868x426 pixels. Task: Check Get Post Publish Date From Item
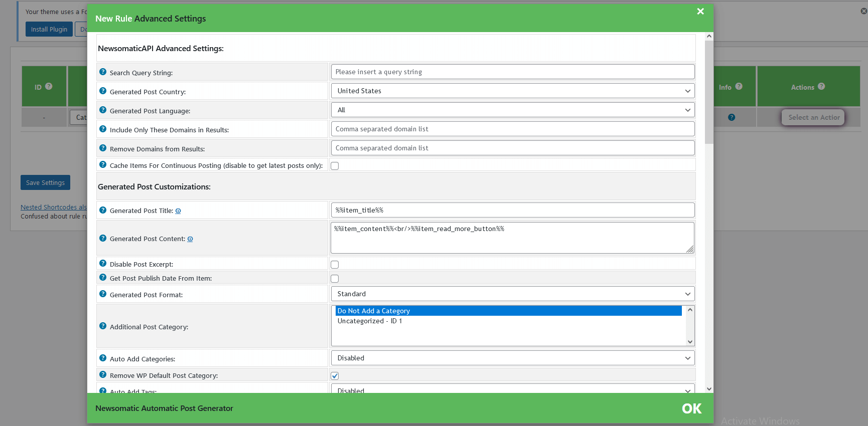[x=335, y=279]
